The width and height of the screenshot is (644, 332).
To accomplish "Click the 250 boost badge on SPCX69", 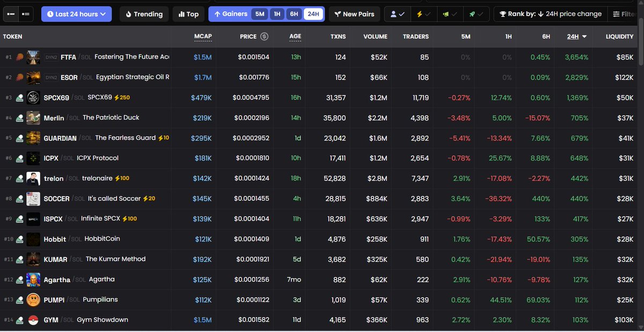I will click(122, 98).
